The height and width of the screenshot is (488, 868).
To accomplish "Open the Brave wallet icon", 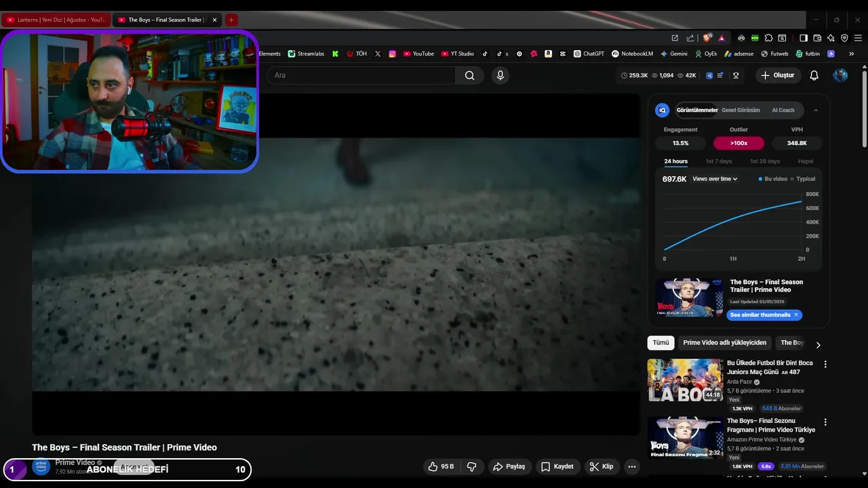I will tap(817, 38).
